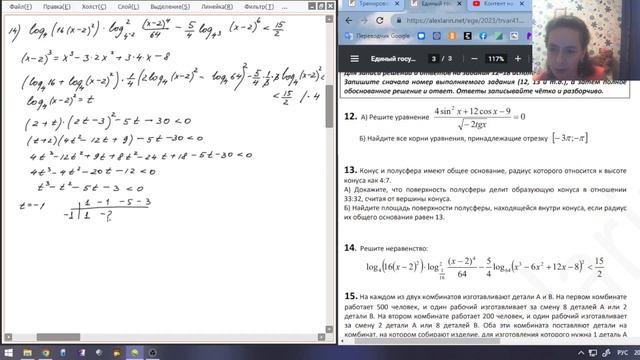Open the blue chat bookmark icon
The height and width of the screenshot is (360, 640).
pyautogui.click(x=421, y=36)
